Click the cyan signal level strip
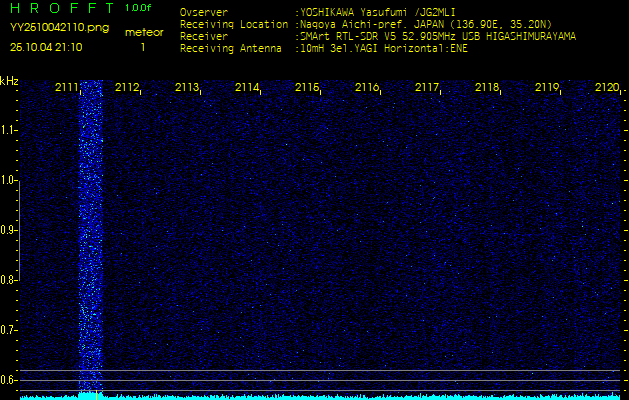Image resolution: width=629 pixels, height=400 pixels. tap(314, 396)
